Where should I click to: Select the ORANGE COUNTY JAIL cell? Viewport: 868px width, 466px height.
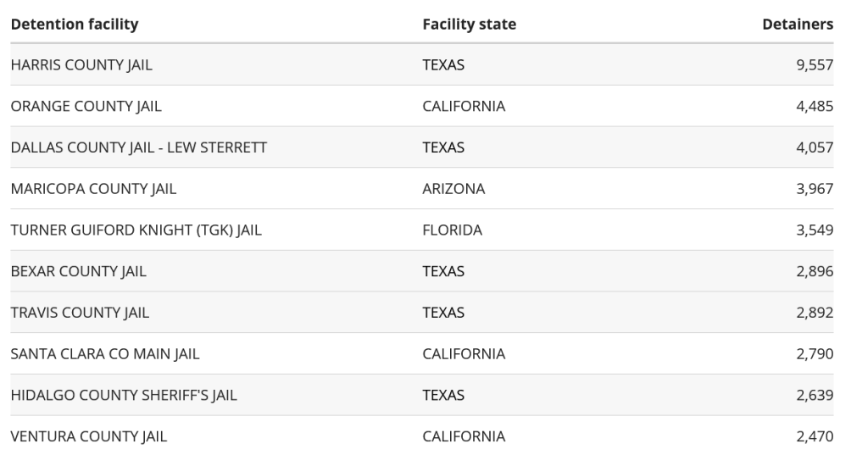86,107
